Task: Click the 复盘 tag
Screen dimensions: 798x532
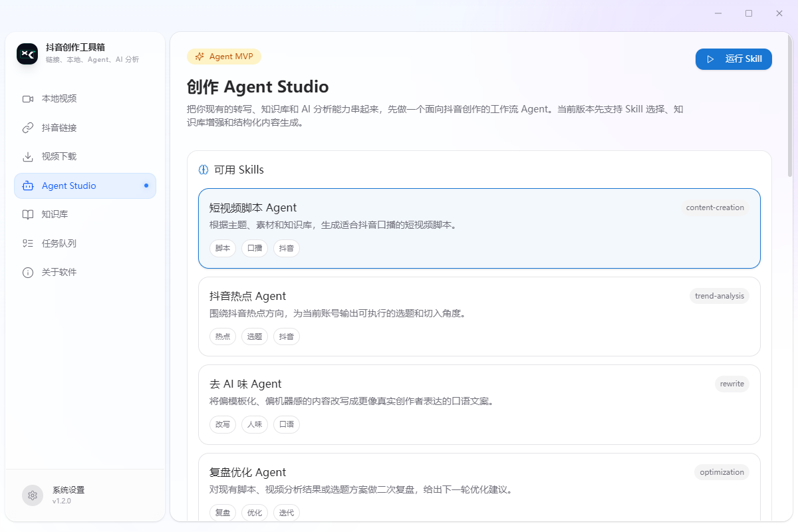Action: pyautogui.click(x=223, y=513)
